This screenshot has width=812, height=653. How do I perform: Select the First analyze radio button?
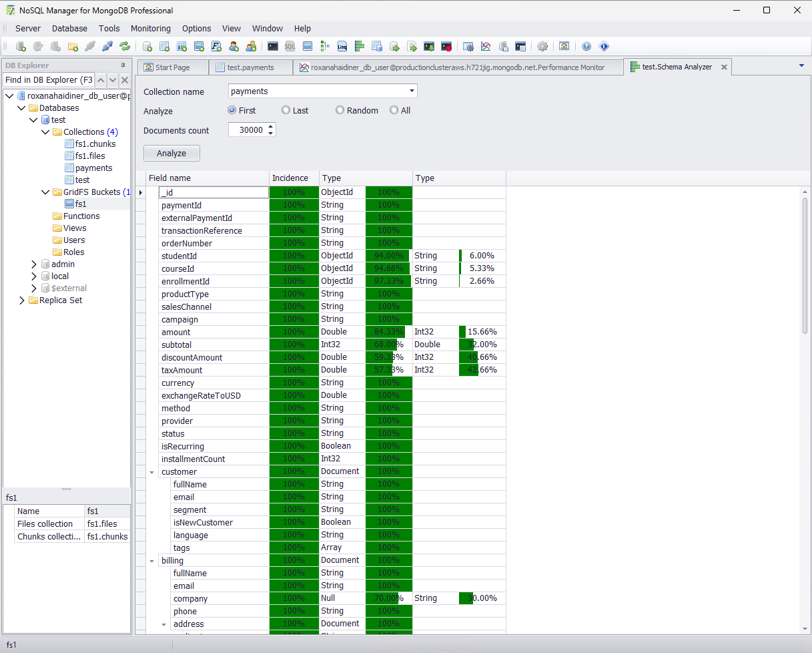point(232,110)
